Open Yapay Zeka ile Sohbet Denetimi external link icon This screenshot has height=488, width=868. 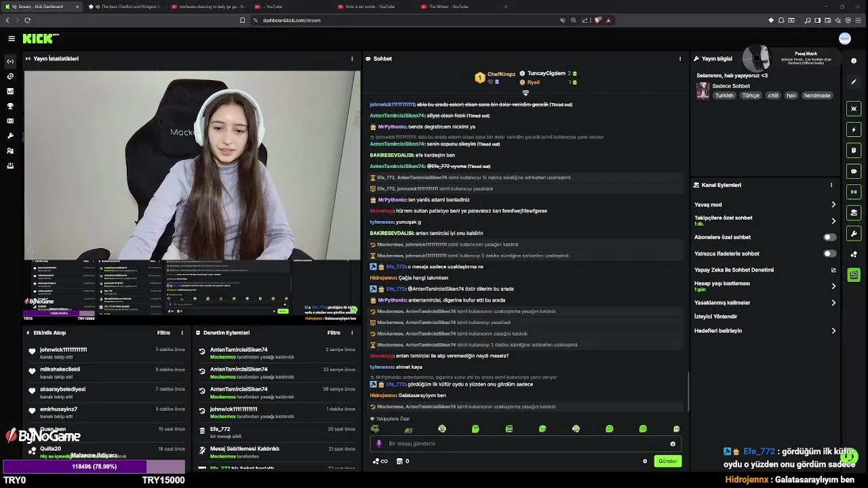coord(833,270)
